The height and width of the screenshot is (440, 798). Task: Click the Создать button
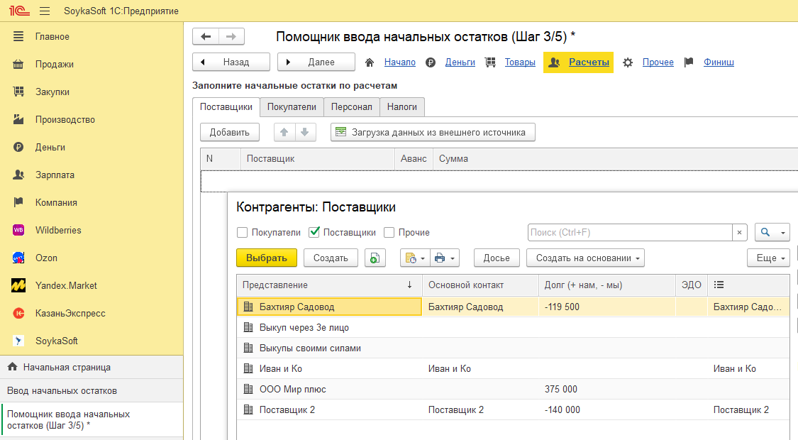click(x=330, y=258)
